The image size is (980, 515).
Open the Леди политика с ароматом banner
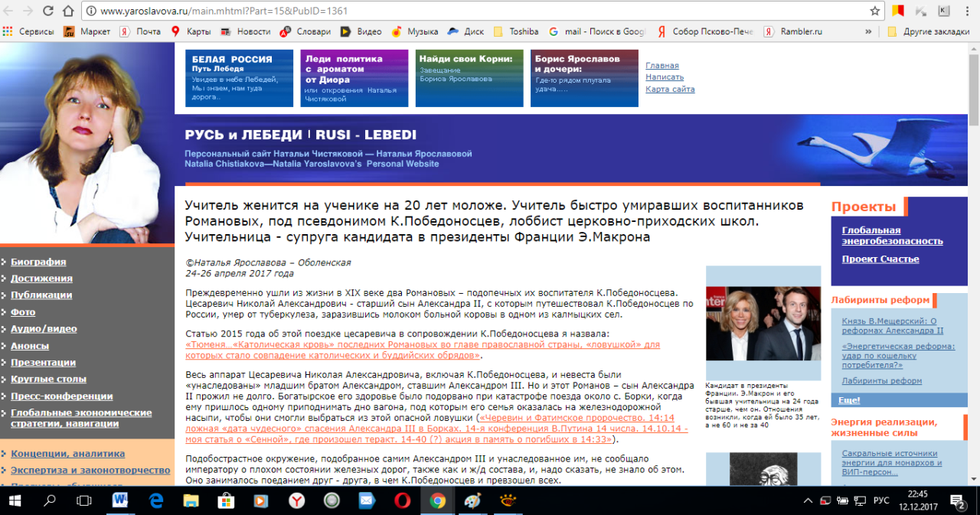(354, 78)
